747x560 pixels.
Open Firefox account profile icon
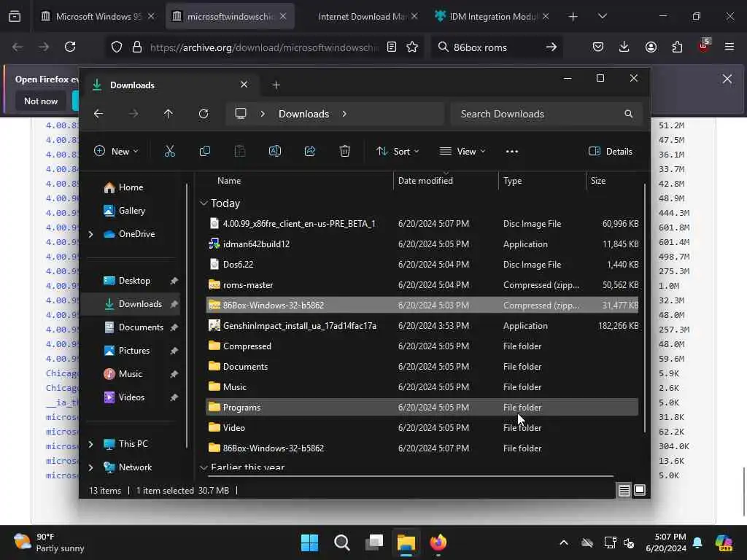tap(651, 47)
